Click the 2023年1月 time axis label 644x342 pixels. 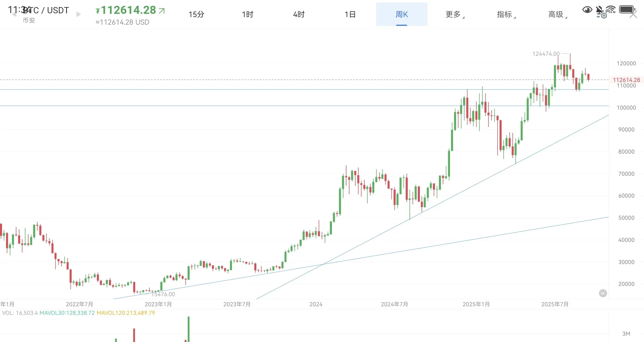pos(158,304)
